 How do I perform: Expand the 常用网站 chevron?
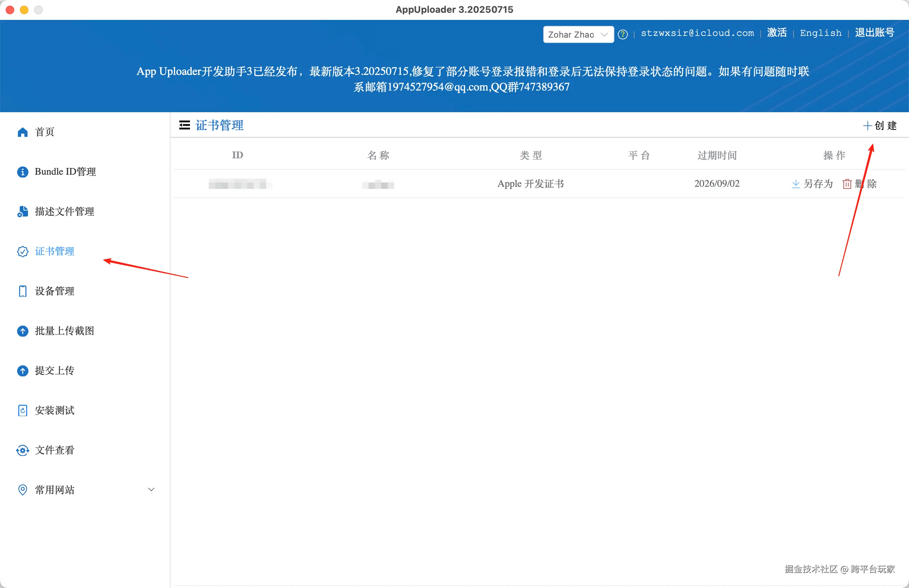pyautogui.click(x=151, y=490)
